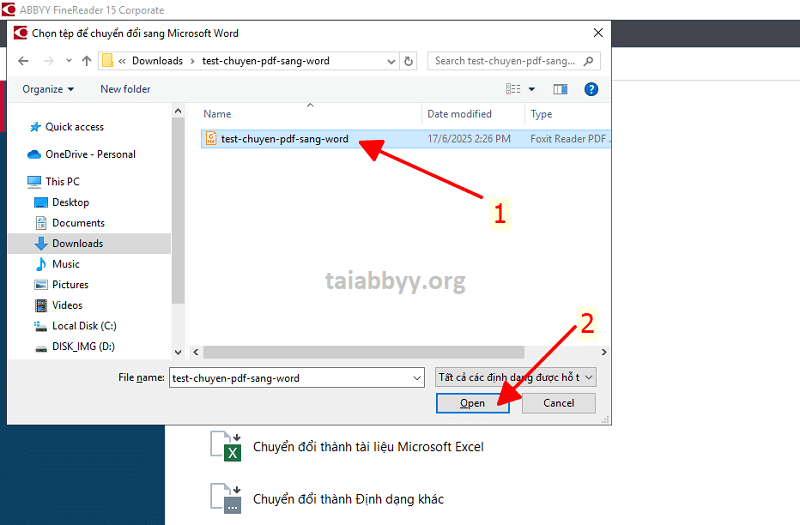The image size is (800, 525).
Task: Open the Organize menu
Action: click(47, 89)
